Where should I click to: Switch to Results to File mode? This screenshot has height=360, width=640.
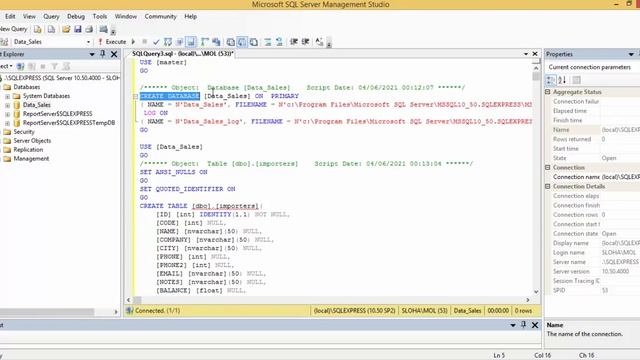pyautogui.click(x=253, y=42)
